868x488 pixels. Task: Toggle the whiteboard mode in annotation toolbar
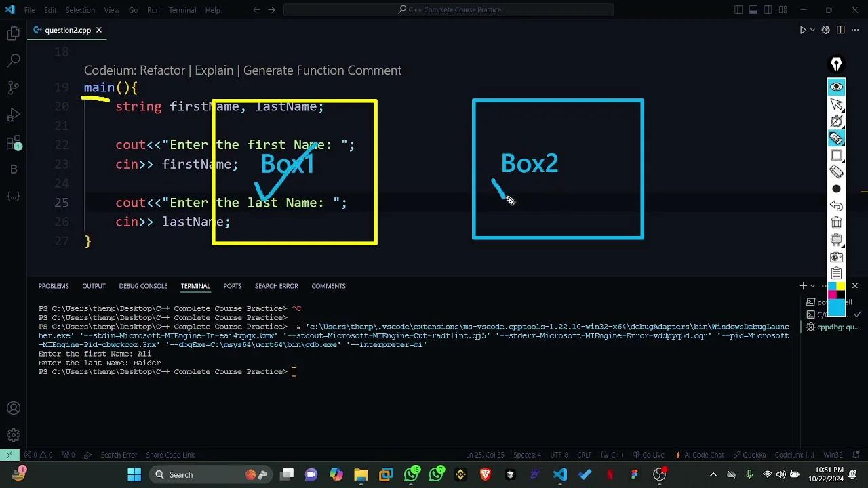pyautogui.click(x=836, y=239)
